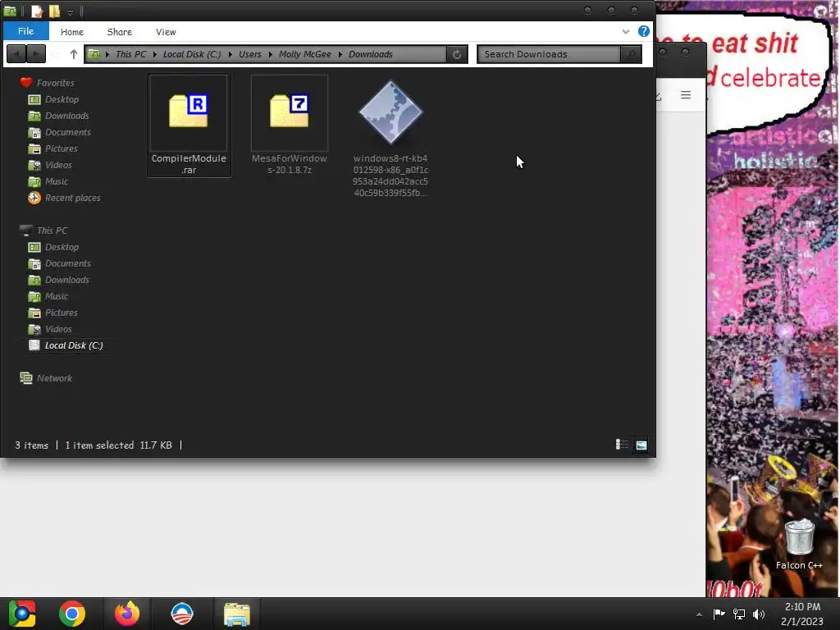Open the volume speaker icon
840x630 pixels.
759,614
